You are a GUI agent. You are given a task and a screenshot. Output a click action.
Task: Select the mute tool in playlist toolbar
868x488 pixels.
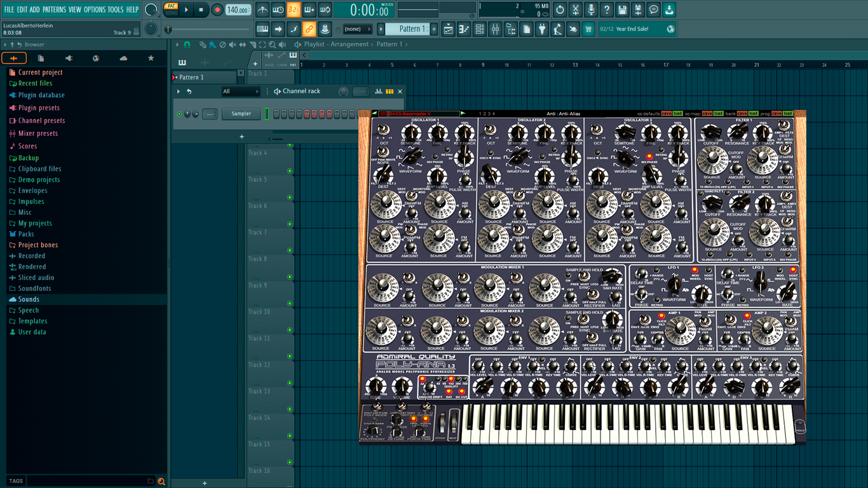click(232, 44)
